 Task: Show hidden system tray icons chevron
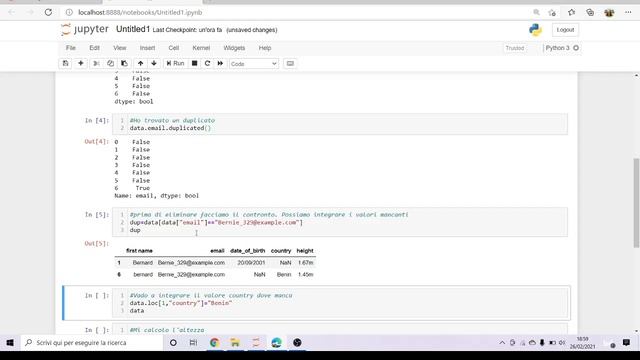tap(502, 343)
